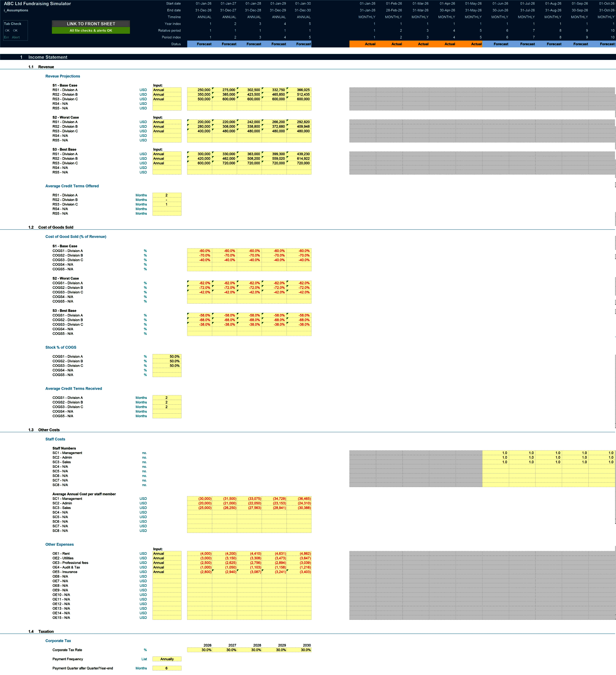Click the 'Other Expenses' blue subheading
Image resolution: width=616 pixels, height=675 pixels.
coord(59,544)
